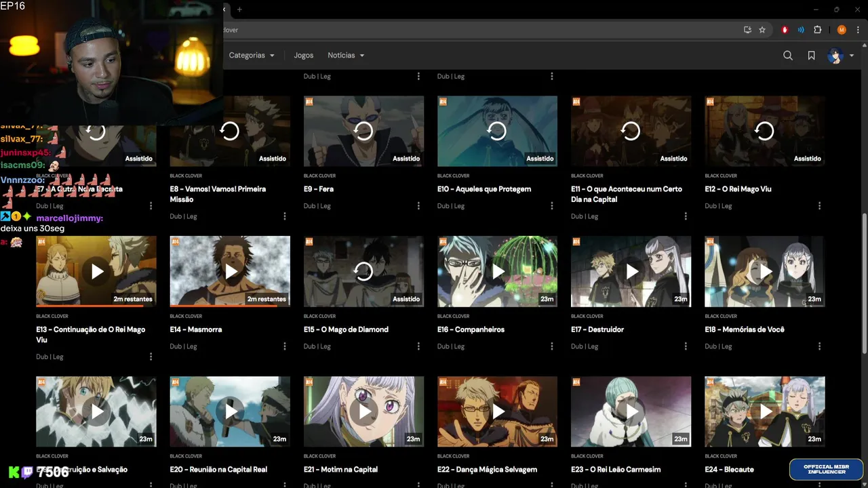
Task: Click the page vertical scrollbar
Action: [x=864, y=282]
